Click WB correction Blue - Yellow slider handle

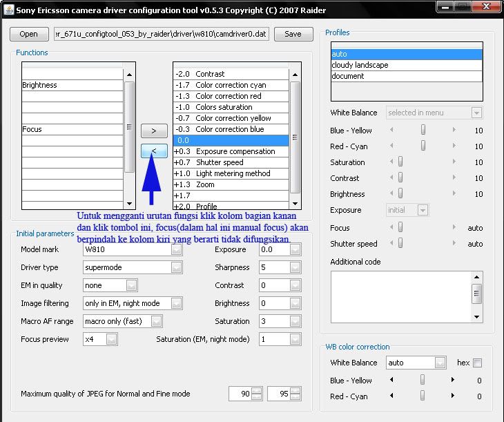(423, 380)
